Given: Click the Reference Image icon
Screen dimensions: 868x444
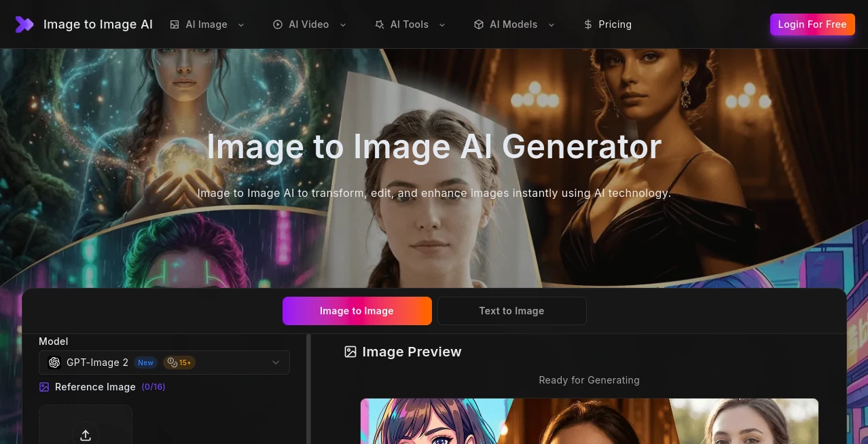Looking at the screenshot, I should click(x=44, y=387).
